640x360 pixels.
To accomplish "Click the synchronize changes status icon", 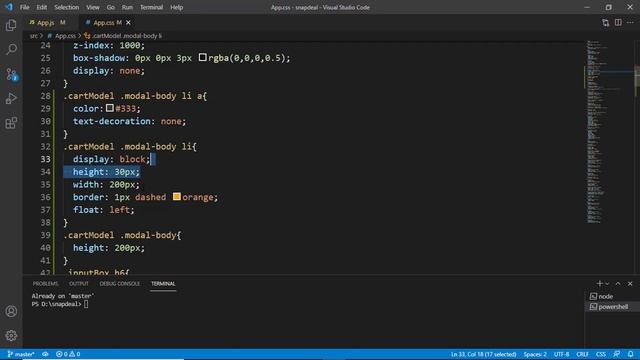I will pos(45,354).
